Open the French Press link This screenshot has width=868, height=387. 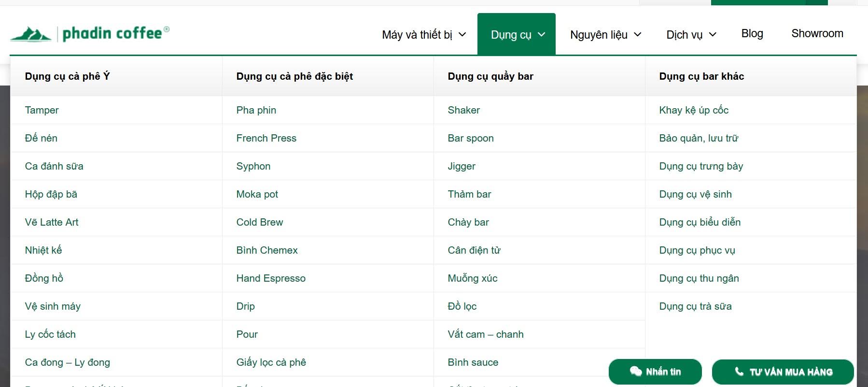[x=266, y=138]
